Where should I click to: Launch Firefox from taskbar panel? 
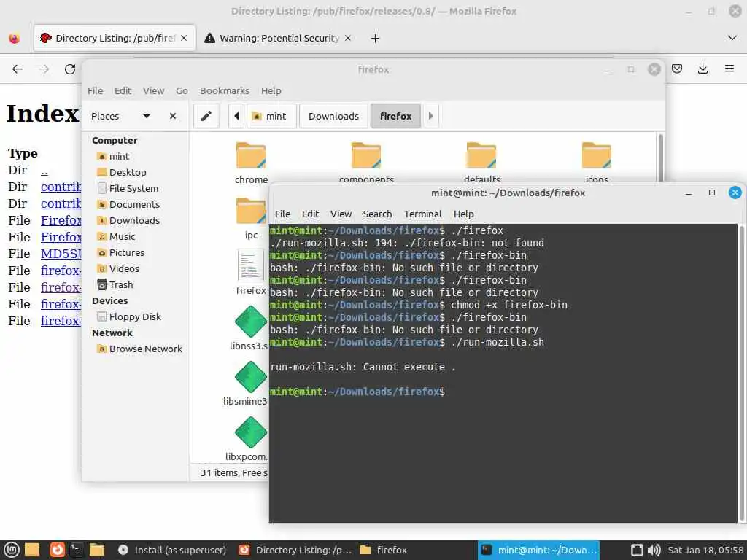tap(57, 550)
